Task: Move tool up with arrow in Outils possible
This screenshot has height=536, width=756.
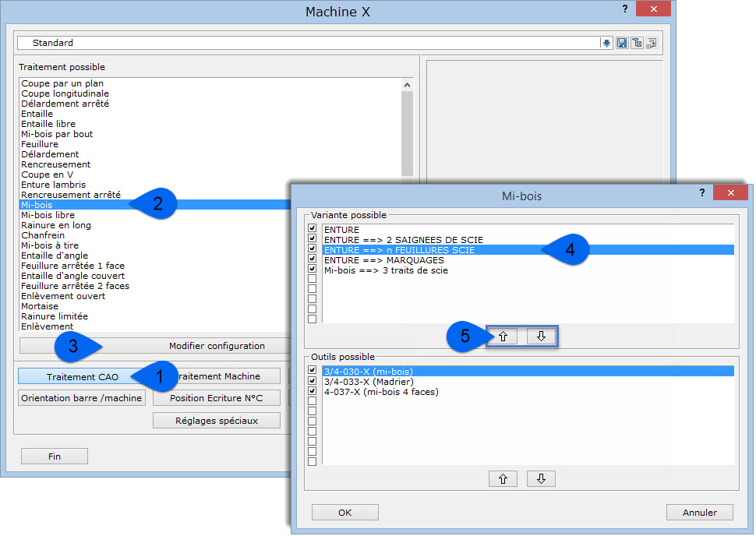Action: 503,478
